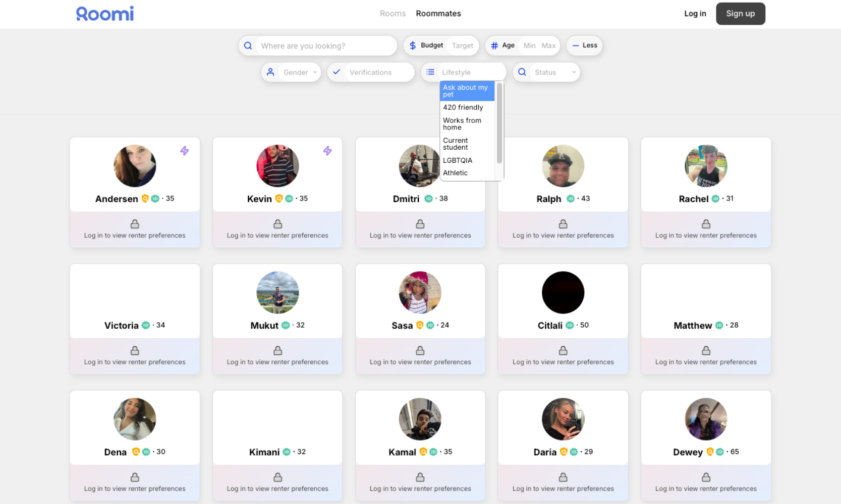Click the lightning bolt on Kevin's card
This screenshot has width=841, height=504.
(x=327, y=151)
